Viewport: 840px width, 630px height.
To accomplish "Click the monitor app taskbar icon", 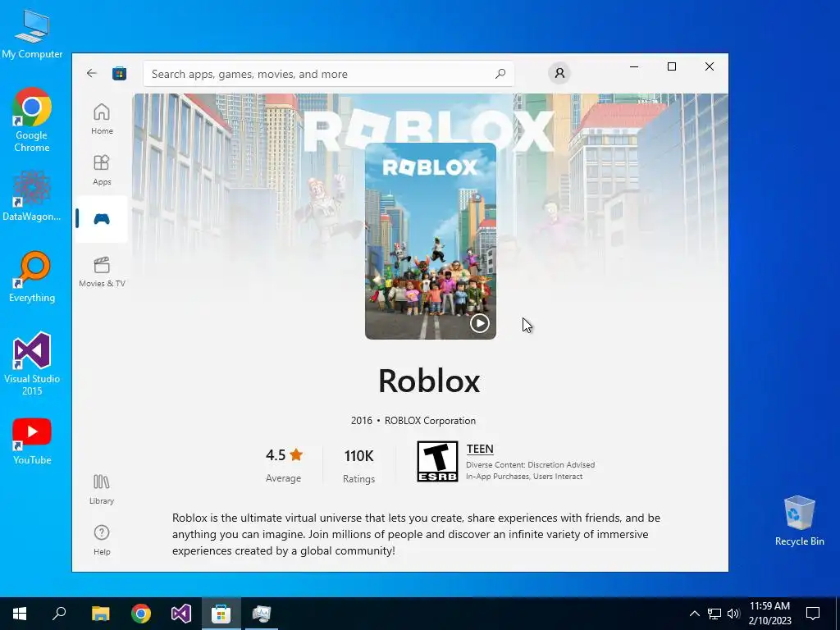I will click(262, 614).
